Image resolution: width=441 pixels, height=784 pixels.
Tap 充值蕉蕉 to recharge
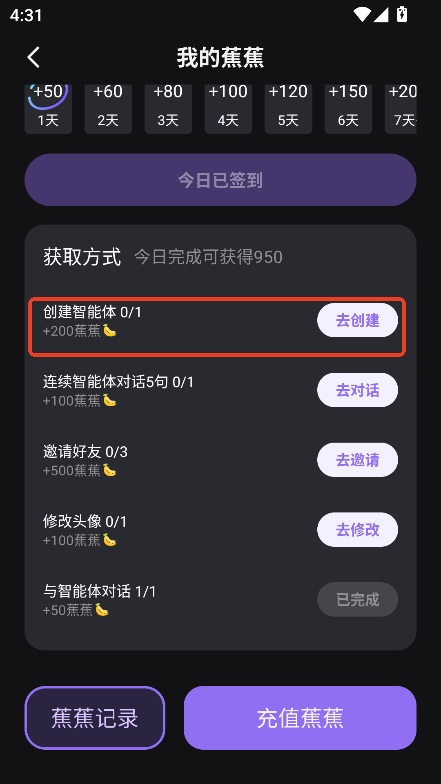[x=300, y=718]
